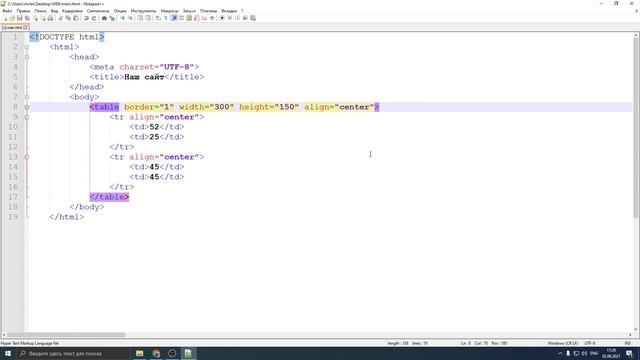The image size is (640, 360).
Task: Open the User Defined Language icon
Action: pos(181,18)
